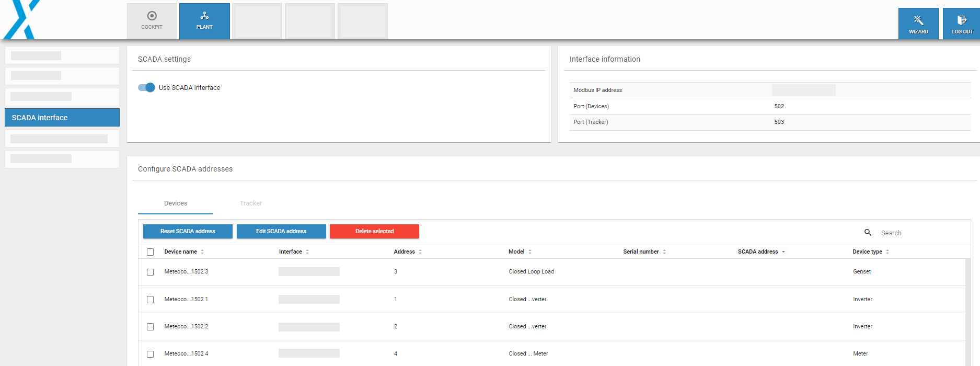Select SCADA interface in sidebar
This screenshot has height=366, width=980.
pyautogui.click(x=62, y=118)
